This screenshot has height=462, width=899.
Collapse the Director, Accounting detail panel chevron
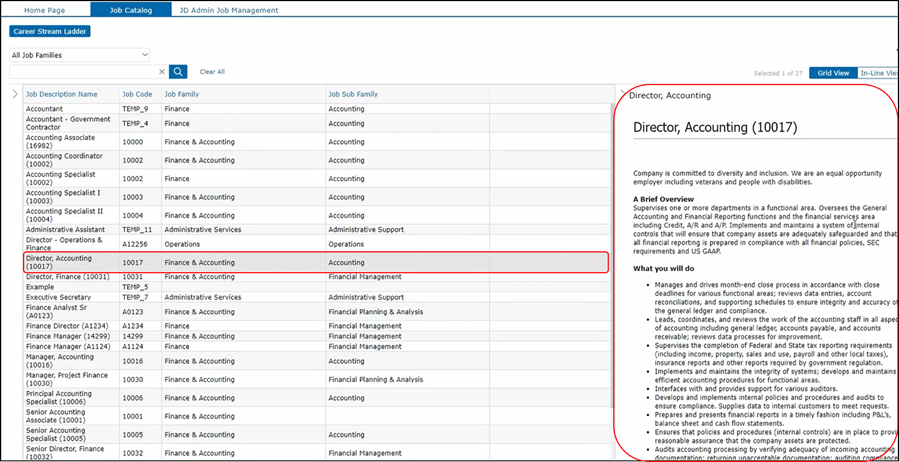[x=621, y=95]
